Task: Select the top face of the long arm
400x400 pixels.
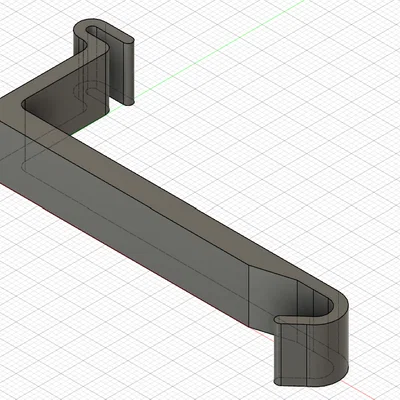Action: coord(167,197)
